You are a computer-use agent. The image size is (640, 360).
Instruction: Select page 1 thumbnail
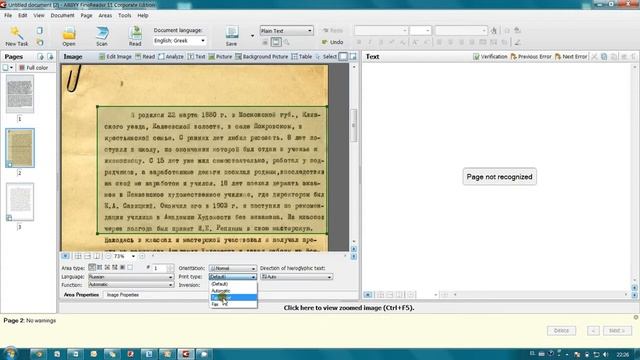20,94
